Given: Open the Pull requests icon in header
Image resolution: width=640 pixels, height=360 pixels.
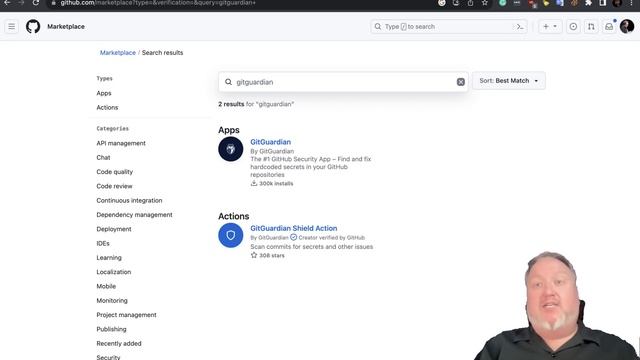Looking at the screenshot, I should 591,27.
